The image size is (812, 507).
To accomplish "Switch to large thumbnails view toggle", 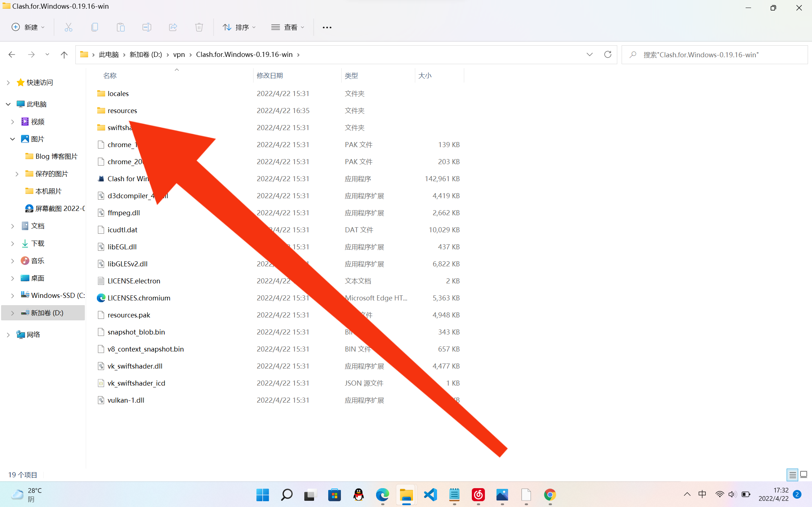I will 804,474.
